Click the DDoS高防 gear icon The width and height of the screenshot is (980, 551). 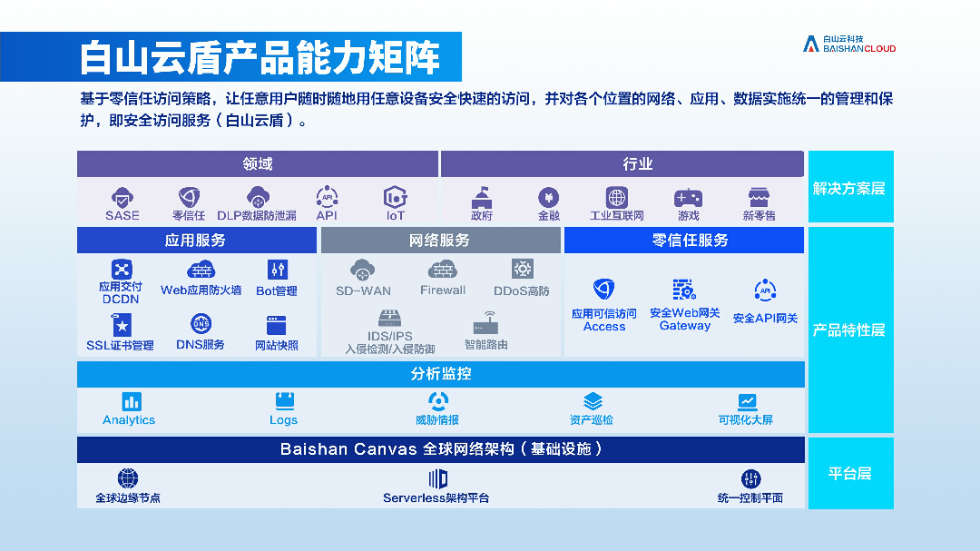click(x=522, y=269)
